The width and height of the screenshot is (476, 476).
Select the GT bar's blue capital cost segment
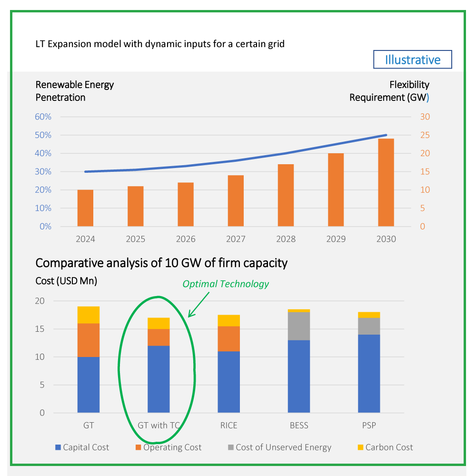click(89, 385)
